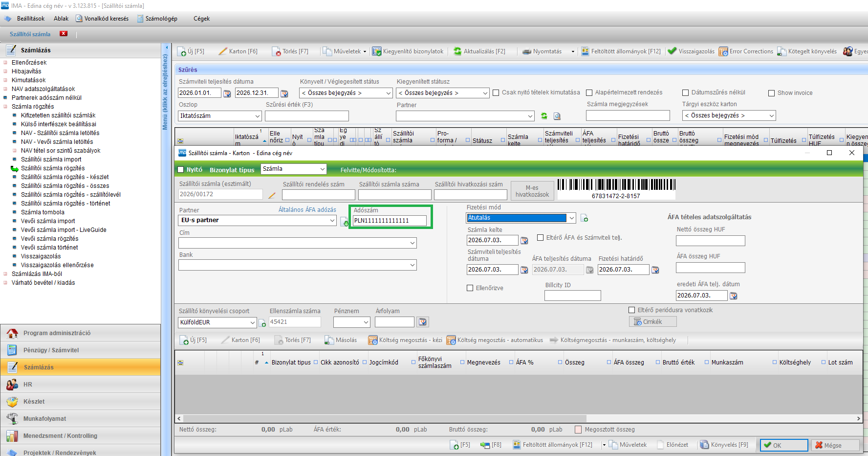
Task: Open the Pénznem dropdown
Action: (352, 322)
